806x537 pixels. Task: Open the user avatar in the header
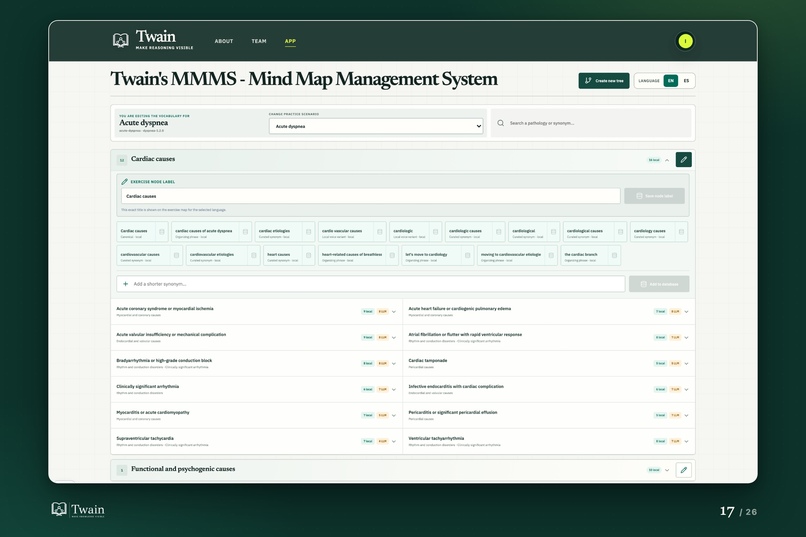[x=685, y=41]
